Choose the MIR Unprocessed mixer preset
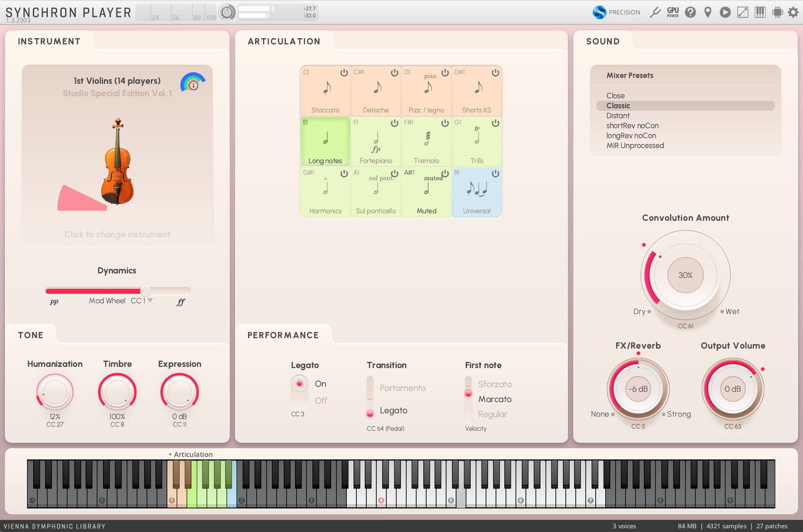The width and height of the screenshot is (803, 532). point(635,146)
